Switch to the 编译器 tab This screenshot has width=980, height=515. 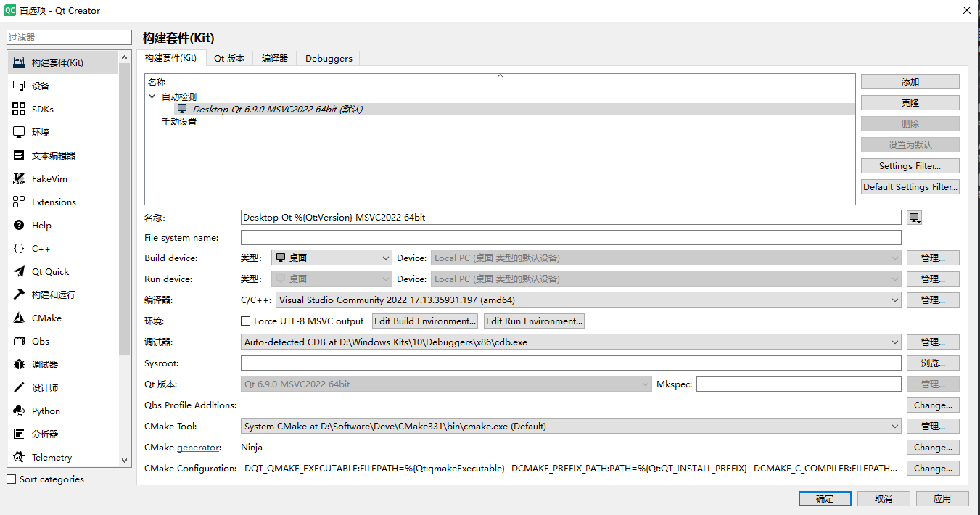tap(275, 59)
